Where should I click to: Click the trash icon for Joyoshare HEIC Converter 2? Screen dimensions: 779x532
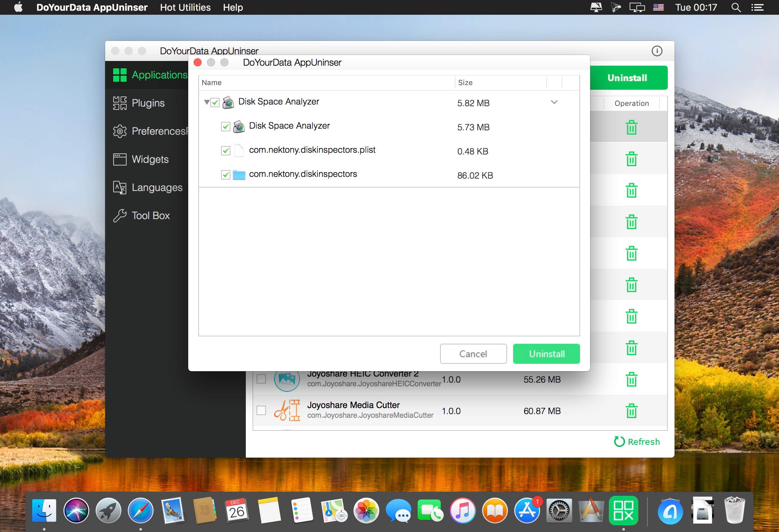pos(631,379)
